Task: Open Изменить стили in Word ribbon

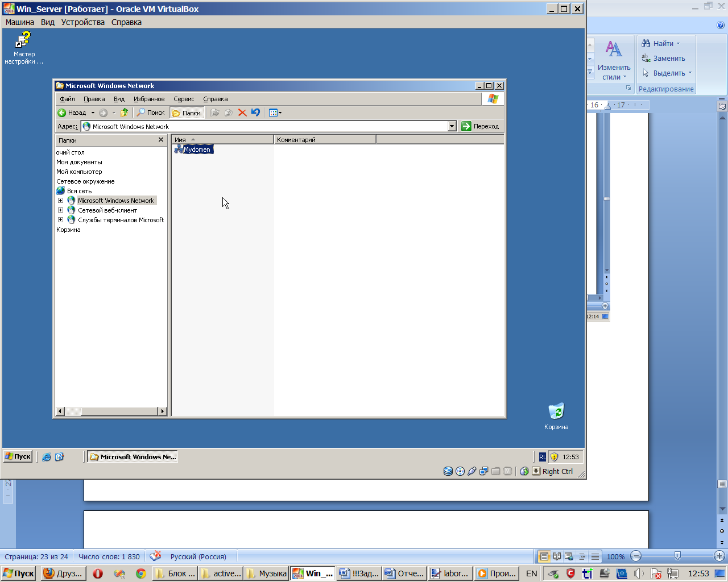Action: point(614,60)
